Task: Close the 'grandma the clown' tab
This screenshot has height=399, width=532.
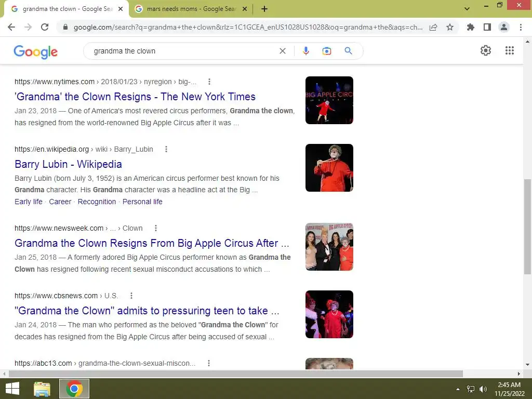Action: coord(121,9)
